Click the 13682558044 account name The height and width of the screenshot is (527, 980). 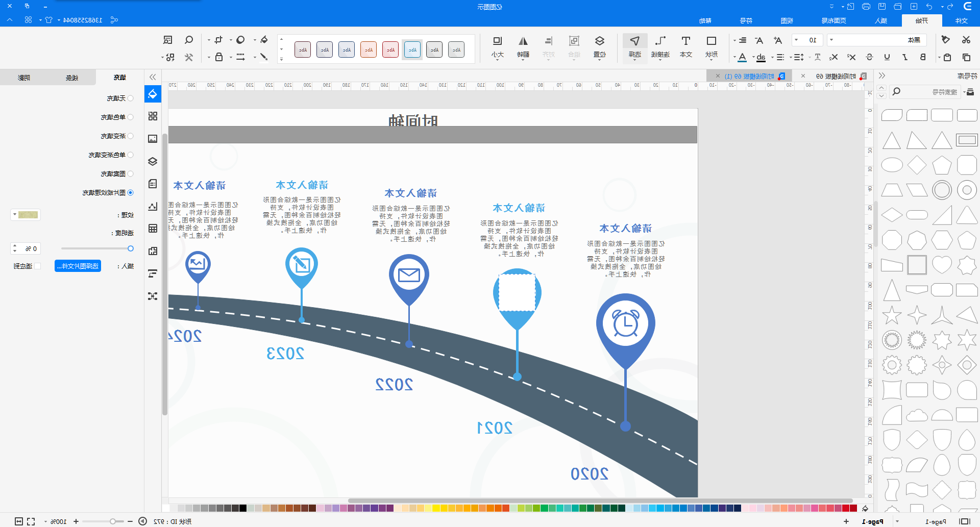click(83, 20)
